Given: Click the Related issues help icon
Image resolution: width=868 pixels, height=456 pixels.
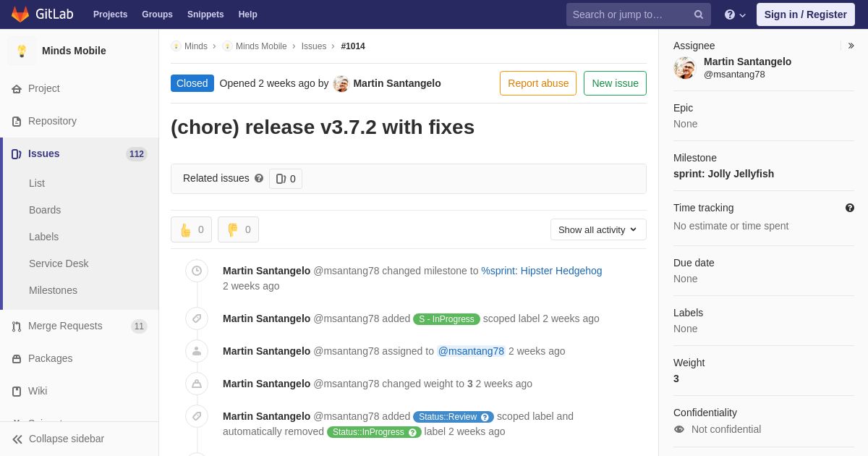Looking at the screenshot, I should click(259, 178).
